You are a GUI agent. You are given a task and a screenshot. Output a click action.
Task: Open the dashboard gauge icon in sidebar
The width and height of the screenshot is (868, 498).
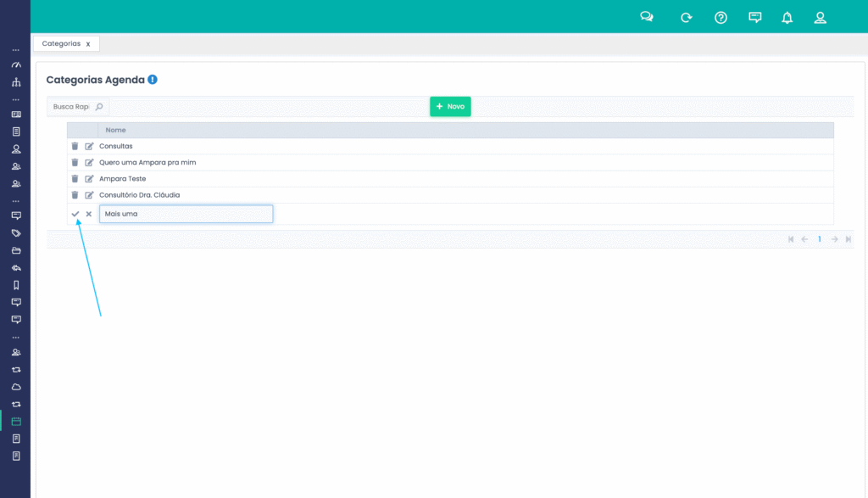[x=15, y=65]
